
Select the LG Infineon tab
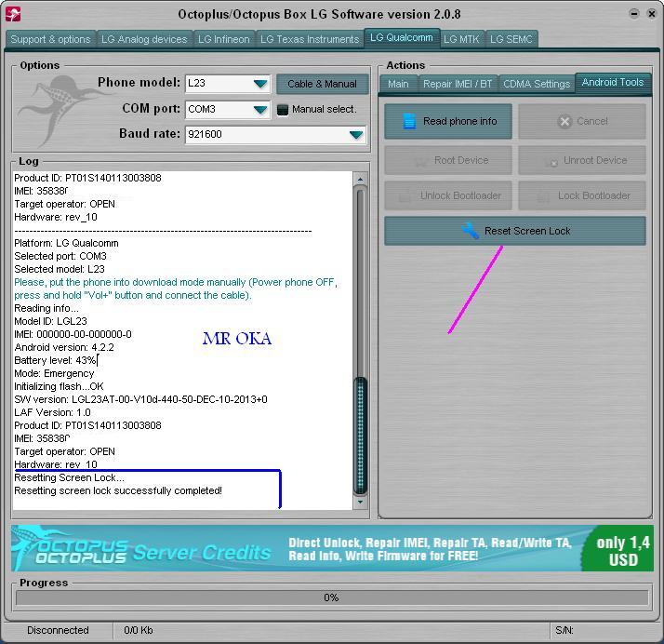coord(224,39)
